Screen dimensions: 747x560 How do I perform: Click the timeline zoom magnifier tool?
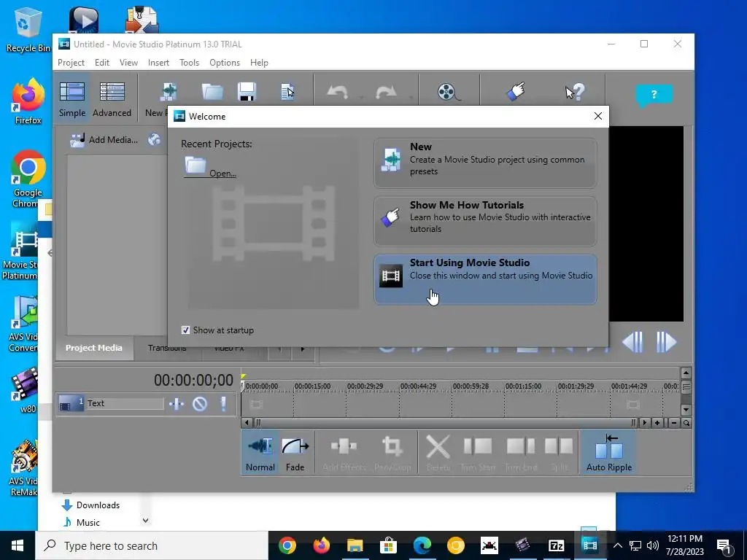(x=686, y=422)
